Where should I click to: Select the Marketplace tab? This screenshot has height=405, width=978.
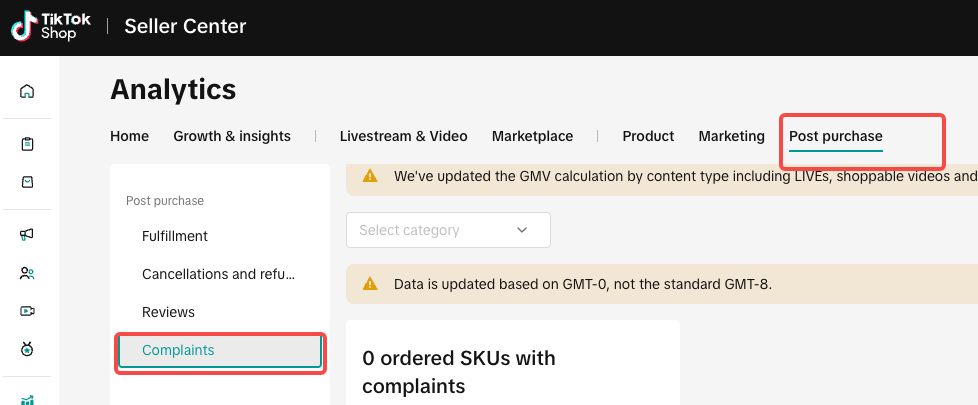[532, 136]
